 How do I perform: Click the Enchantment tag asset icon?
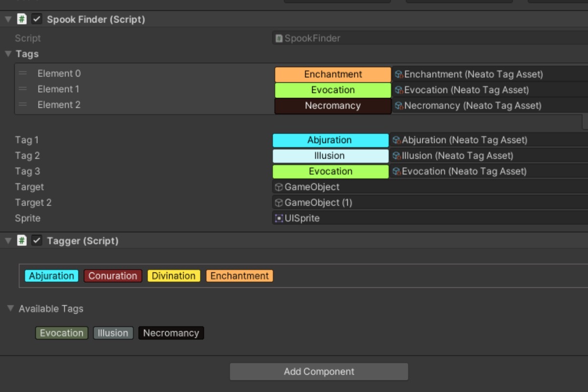[x=399, y=74]
